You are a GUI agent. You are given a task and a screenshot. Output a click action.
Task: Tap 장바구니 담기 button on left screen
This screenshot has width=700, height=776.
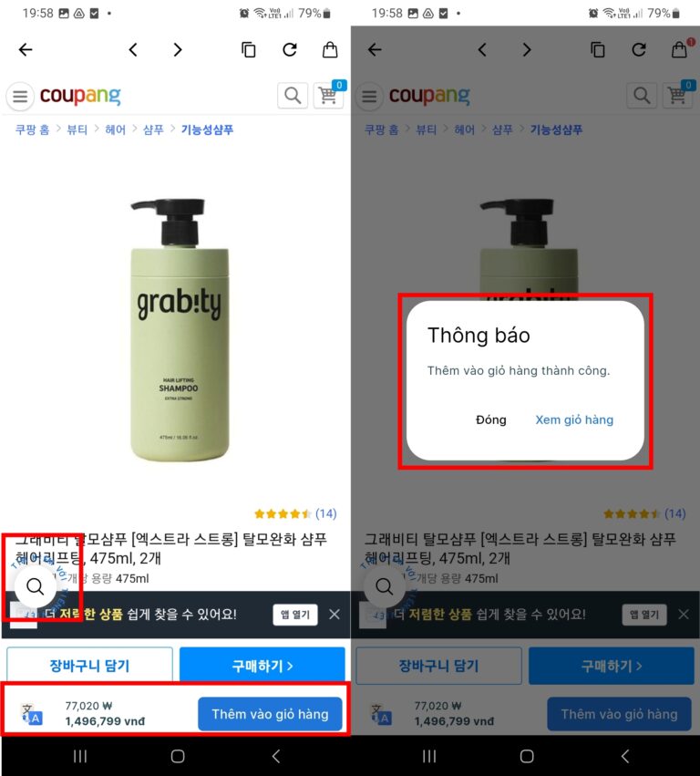click(x=89, y=666)
